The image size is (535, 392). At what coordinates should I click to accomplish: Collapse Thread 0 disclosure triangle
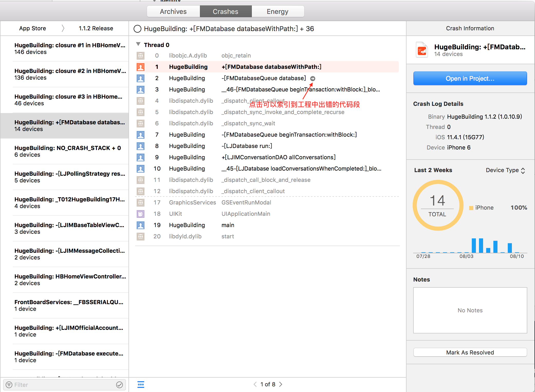point(138,44)
